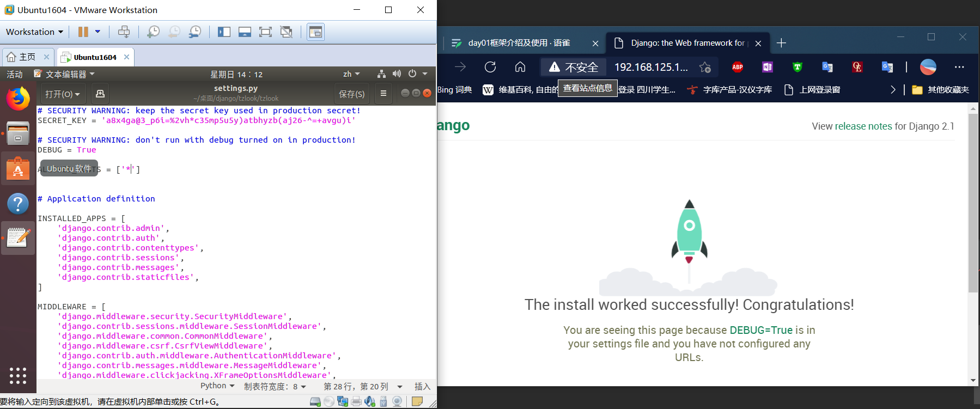980x409 pixels.
Task: Click the network icon in Ubuntu top bar
Action: (382, 74)
